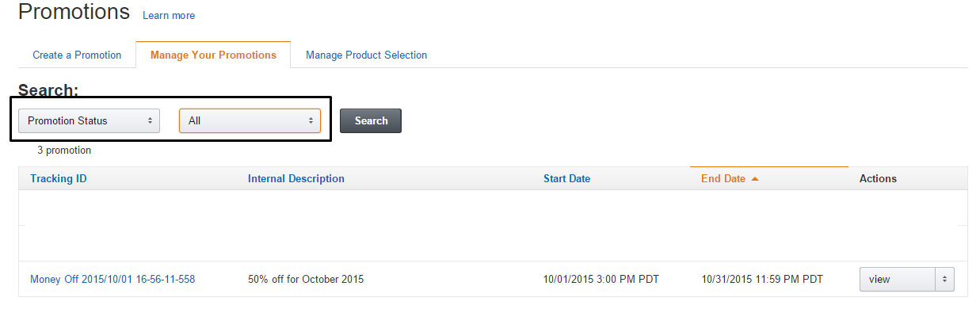
Task: Switch to the Create a Promotion tab
Action: [77, 55]
